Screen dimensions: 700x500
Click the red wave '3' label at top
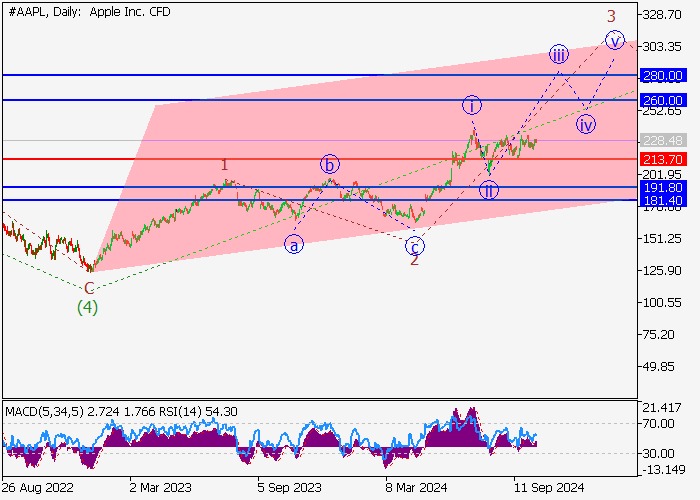point(611,17)
